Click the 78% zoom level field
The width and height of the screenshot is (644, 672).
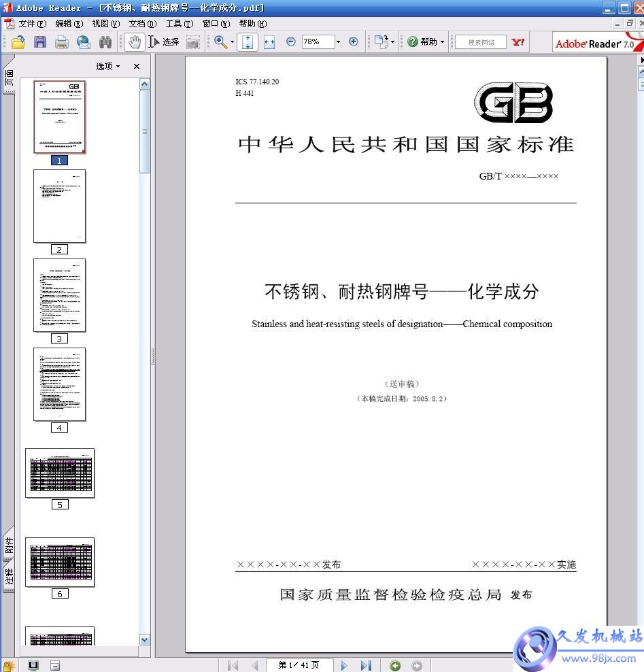318,41
